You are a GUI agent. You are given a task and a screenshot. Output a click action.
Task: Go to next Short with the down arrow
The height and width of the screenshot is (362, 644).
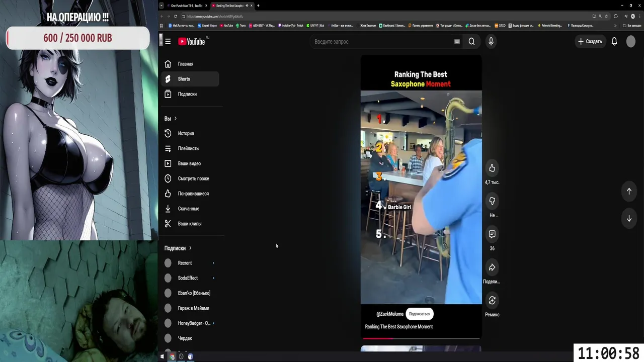tap(629, 219)
